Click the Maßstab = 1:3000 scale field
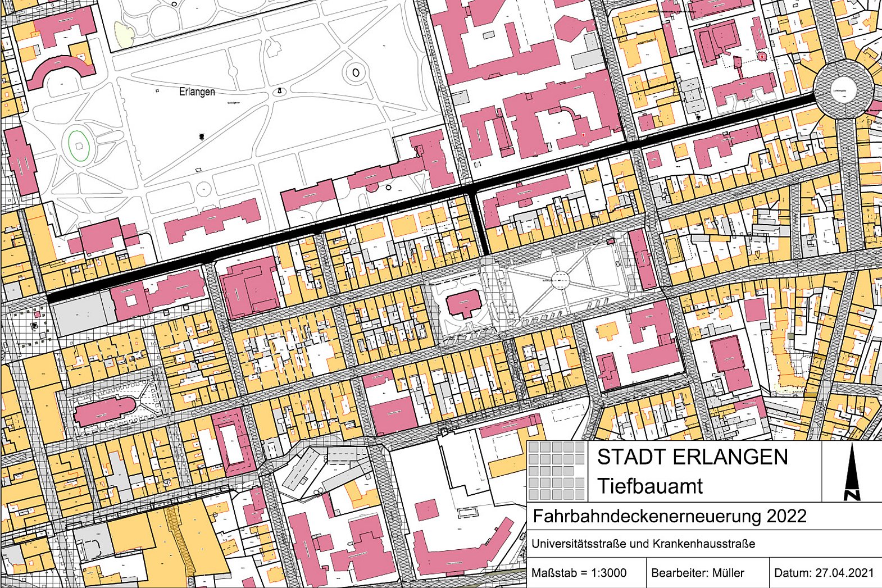 point(579,573)
